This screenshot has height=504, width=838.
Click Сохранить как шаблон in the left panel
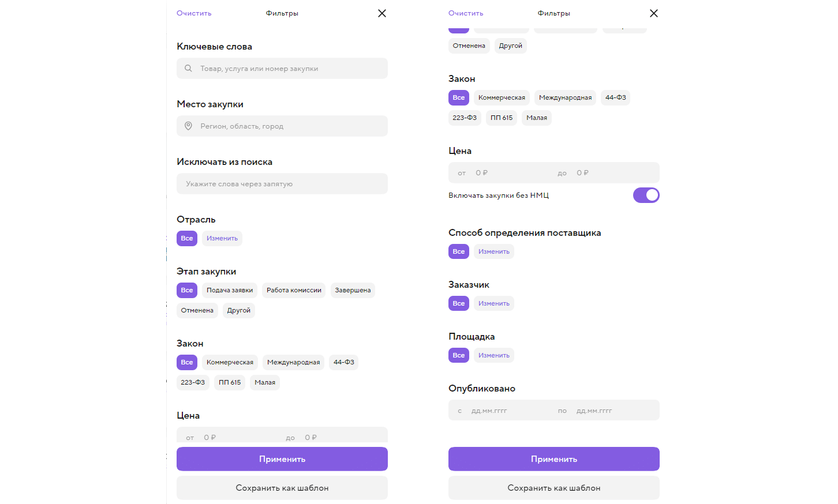[x=282, y=488]
